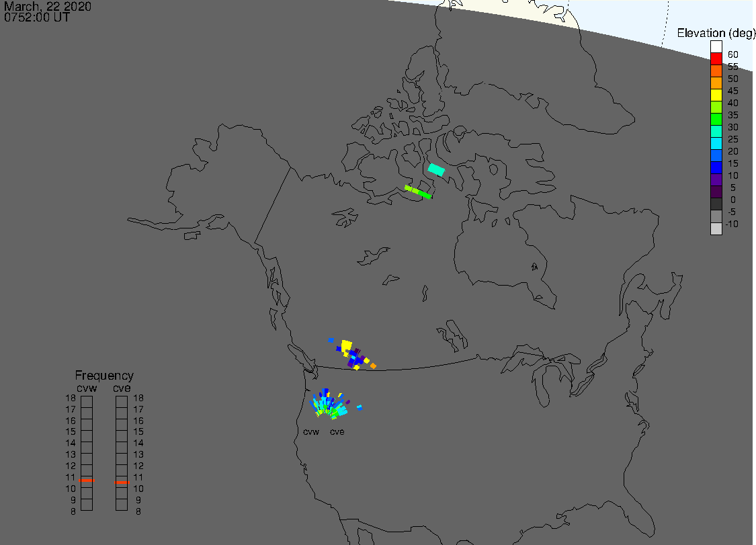The height and width of the screenshot is (545, 756).
Task: Pick the bright green elevation legend swatch
Action: pos(716,119)
